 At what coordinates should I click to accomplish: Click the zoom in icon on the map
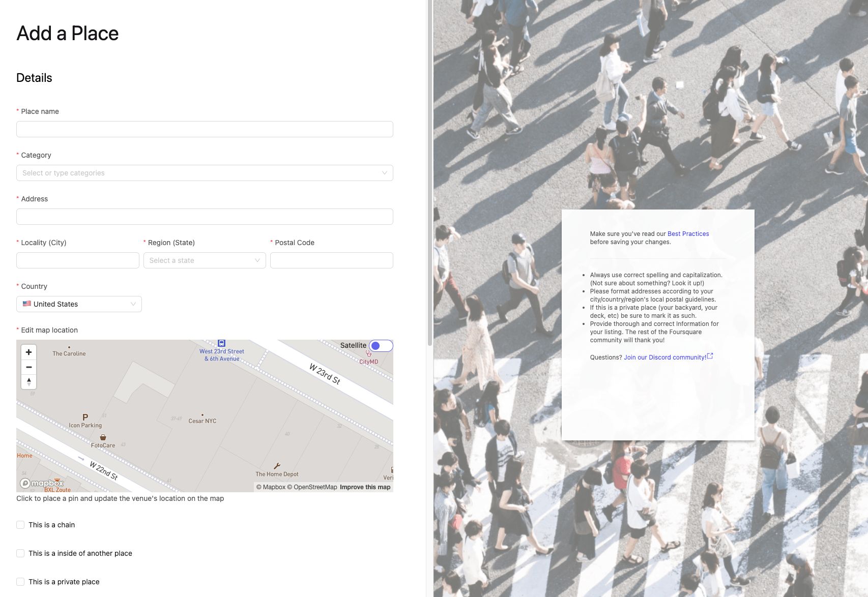point(28,352)
